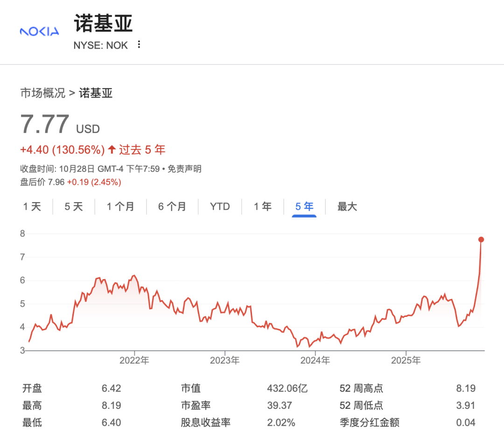The width and height of the screenshot is (504, 442).
Task: Click the NOKIA logo icon
Action: (39, 31)
